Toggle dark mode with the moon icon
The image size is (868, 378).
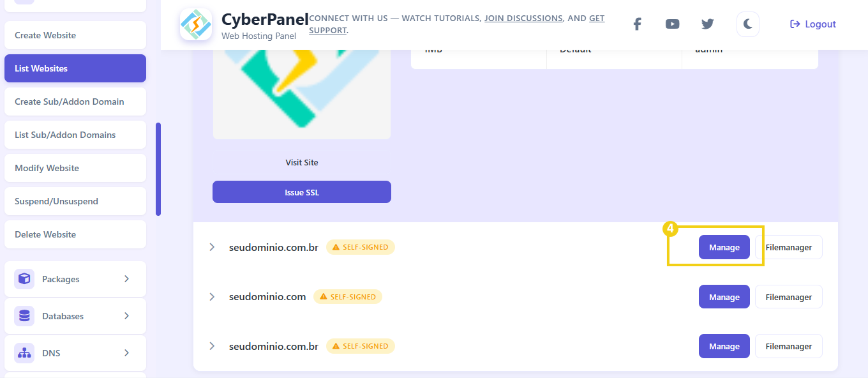tap(747, 24)
